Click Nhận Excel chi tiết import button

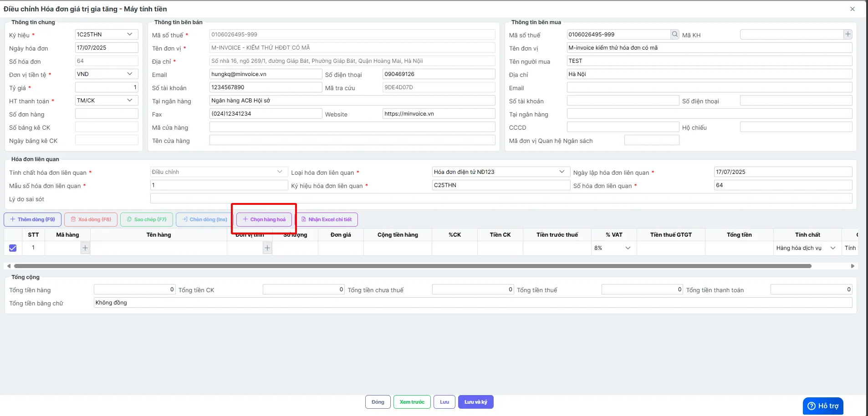click(327, 219)
